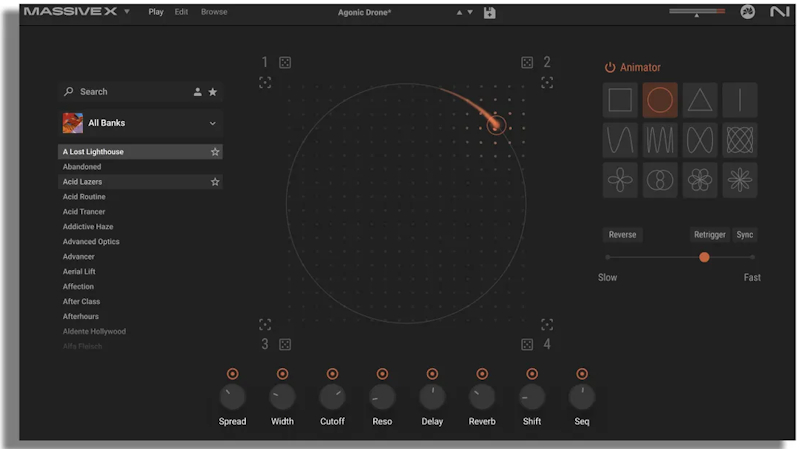Click the Delay knob
800x449 pixels.
[432, 397]
